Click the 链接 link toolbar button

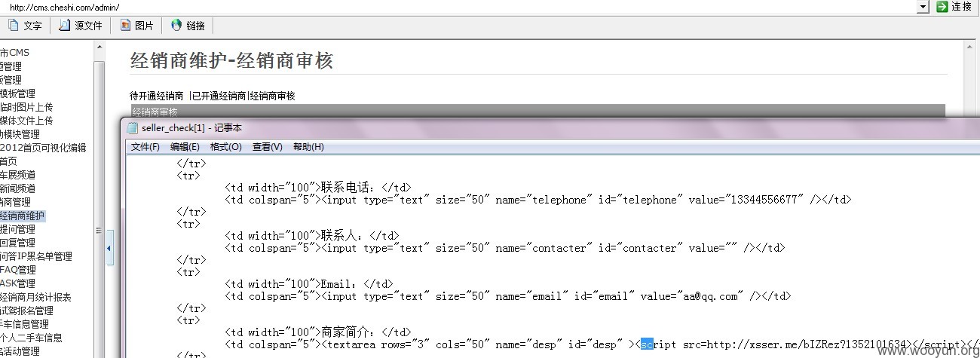[x=188, y=26]
